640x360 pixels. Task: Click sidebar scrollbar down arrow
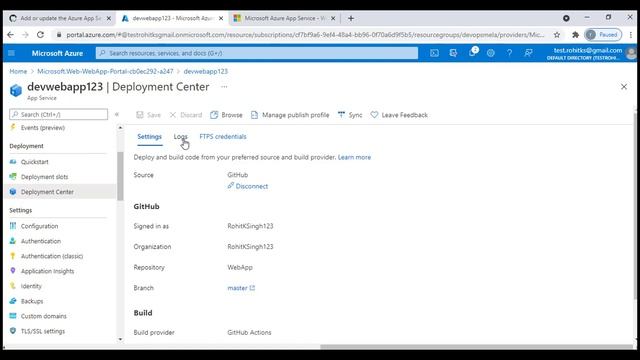click(x=120, y=339)
